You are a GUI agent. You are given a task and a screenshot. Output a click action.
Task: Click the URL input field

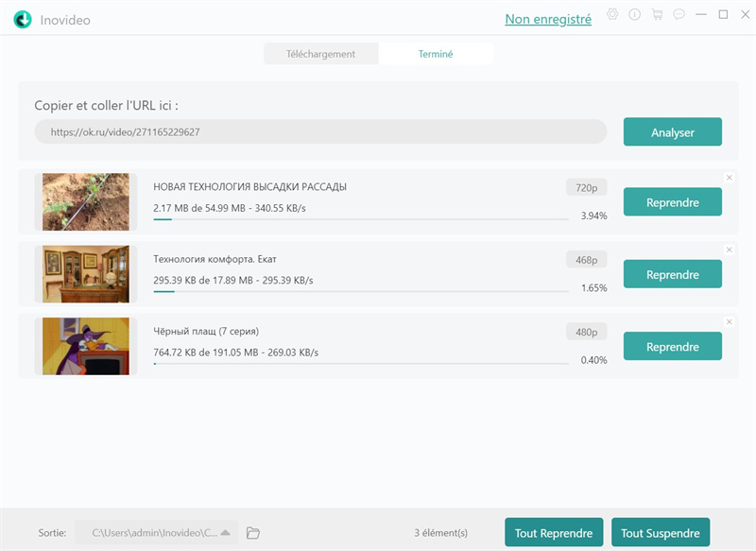pos(320,131)
